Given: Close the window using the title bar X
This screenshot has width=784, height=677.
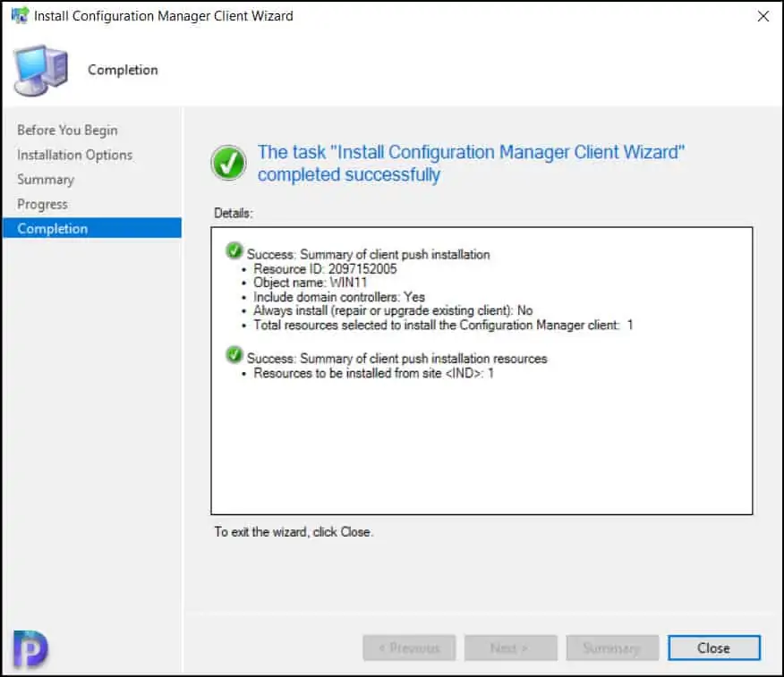Looking at the screenshot, I should coord(763,16).
